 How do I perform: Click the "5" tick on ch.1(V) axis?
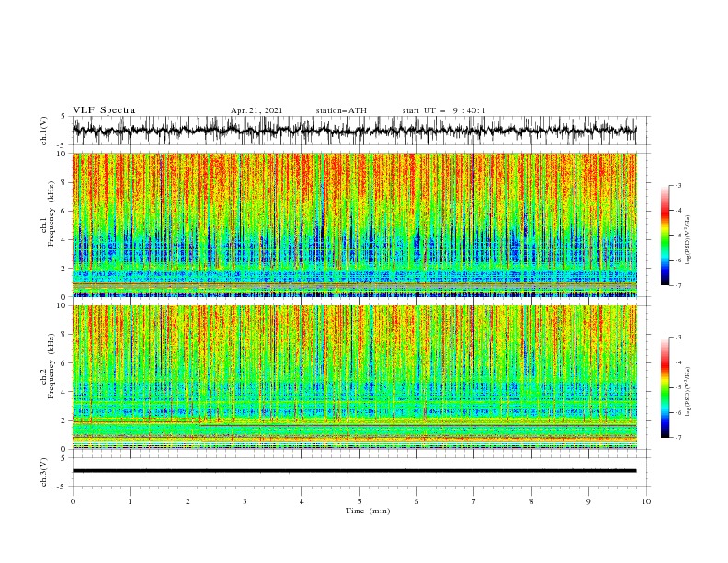tap(63, 117)
